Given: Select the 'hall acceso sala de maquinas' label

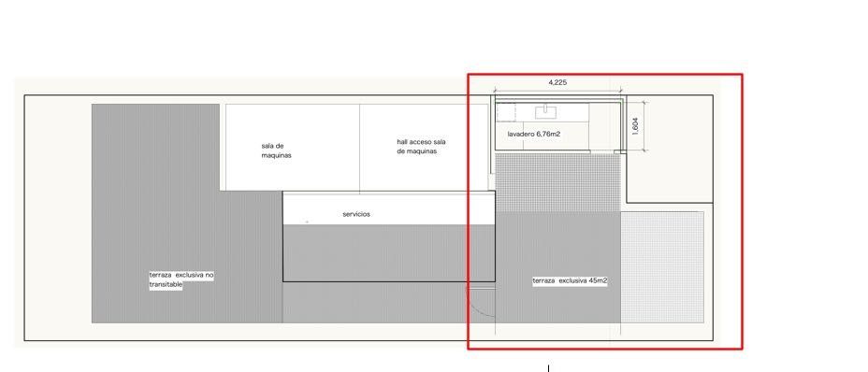Looking at the screenshot, I should pos(421,146).
